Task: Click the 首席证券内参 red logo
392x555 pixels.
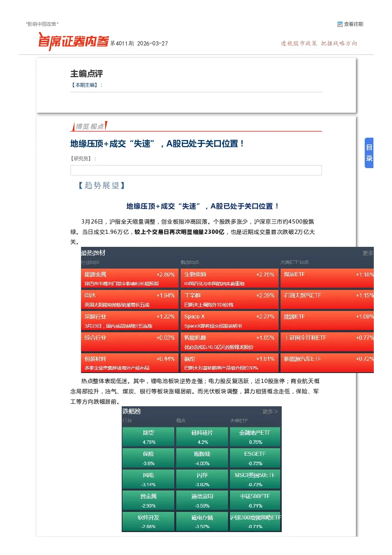Action: pyautogui.click(x=73, y=41)
